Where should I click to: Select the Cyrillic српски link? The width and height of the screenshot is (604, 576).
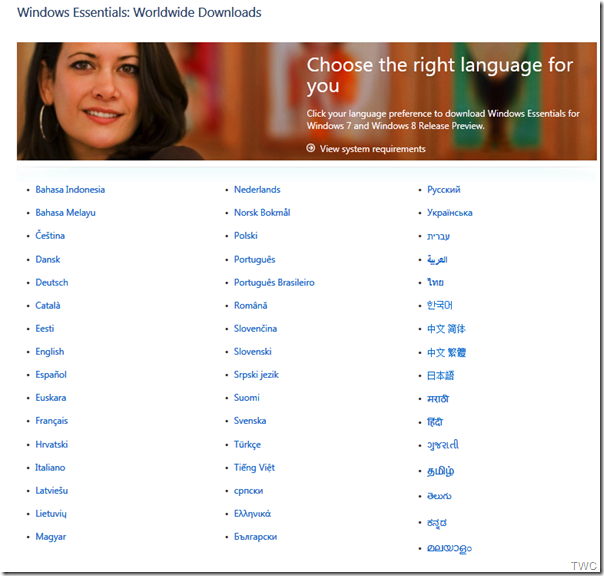tap(248, 491)
